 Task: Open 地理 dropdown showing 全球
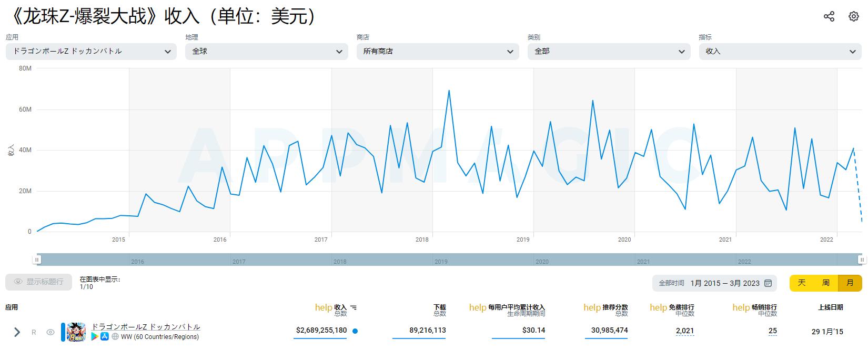[x=267, y=52]
